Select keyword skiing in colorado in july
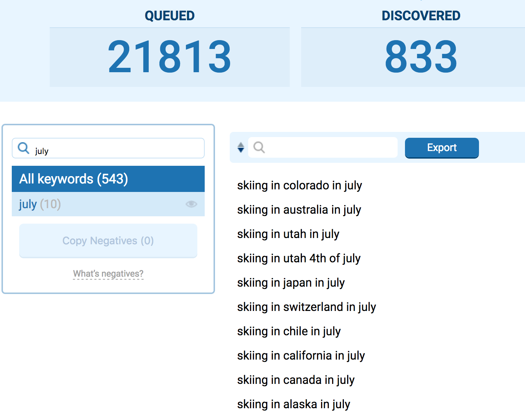The image size is (525, 420). point(299,185)
